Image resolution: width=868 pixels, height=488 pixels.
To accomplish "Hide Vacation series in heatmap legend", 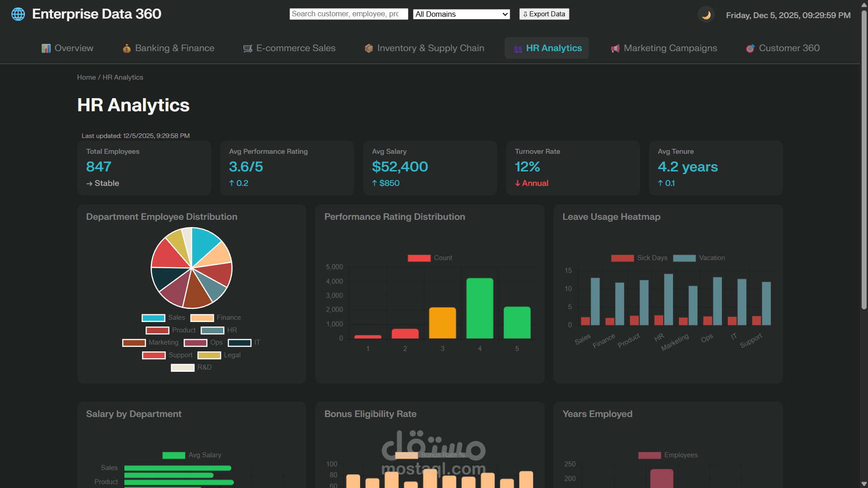I will click(699, 258).
